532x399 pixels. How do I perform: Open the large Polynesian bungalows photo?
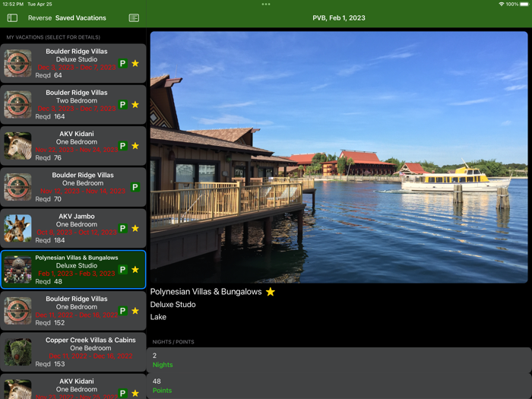pyautogui.click(x=339, y=157)
